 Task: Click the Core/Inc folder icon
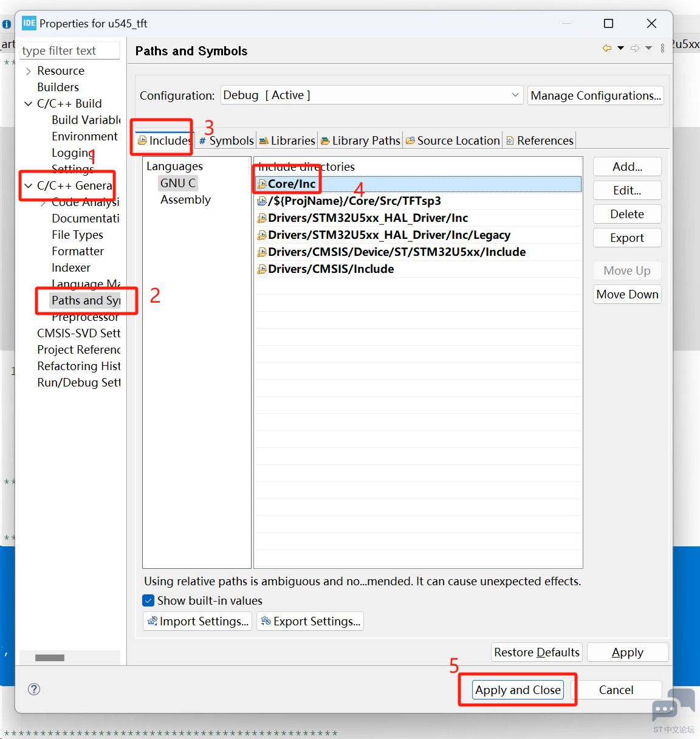click(x=262, y=184)
